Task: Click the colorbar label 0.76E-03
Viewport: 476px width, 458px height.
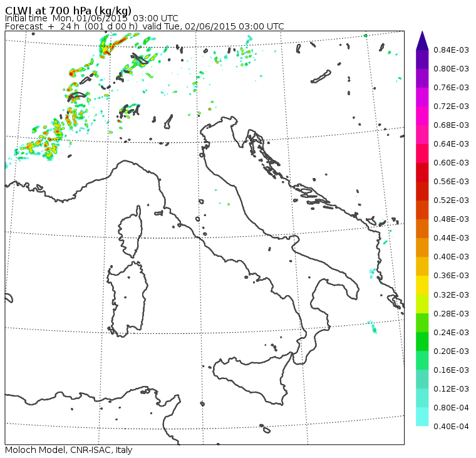Action: [451, 88]
